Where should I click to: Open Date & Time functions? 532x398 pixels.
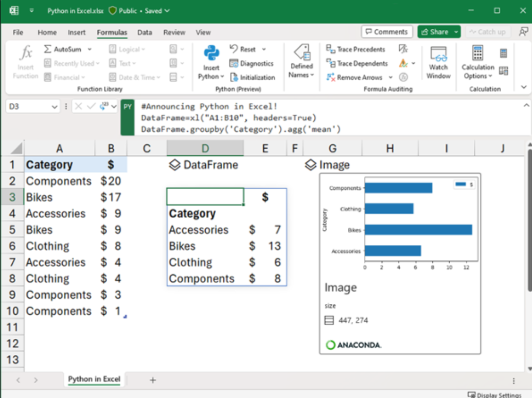pos(134,78)
